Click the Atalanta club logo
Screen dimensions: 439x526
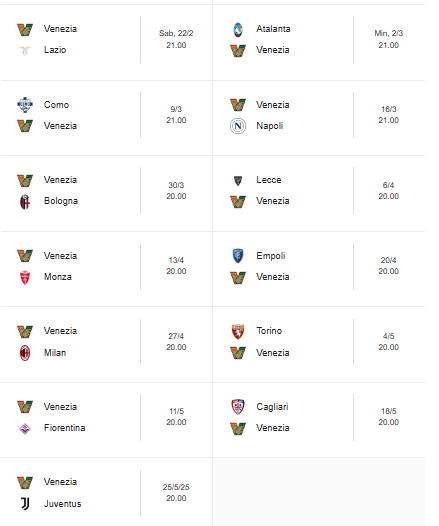(238, 30)
